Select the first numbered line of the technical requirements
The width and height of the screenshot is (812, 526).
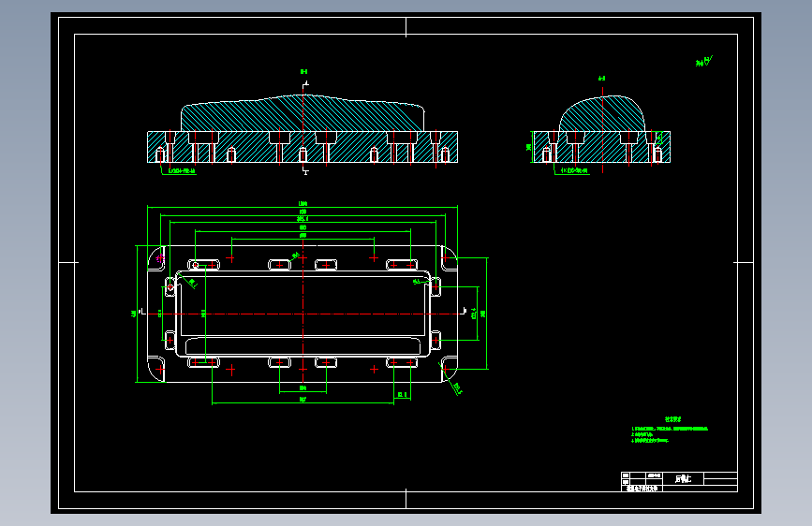[669, 429]
